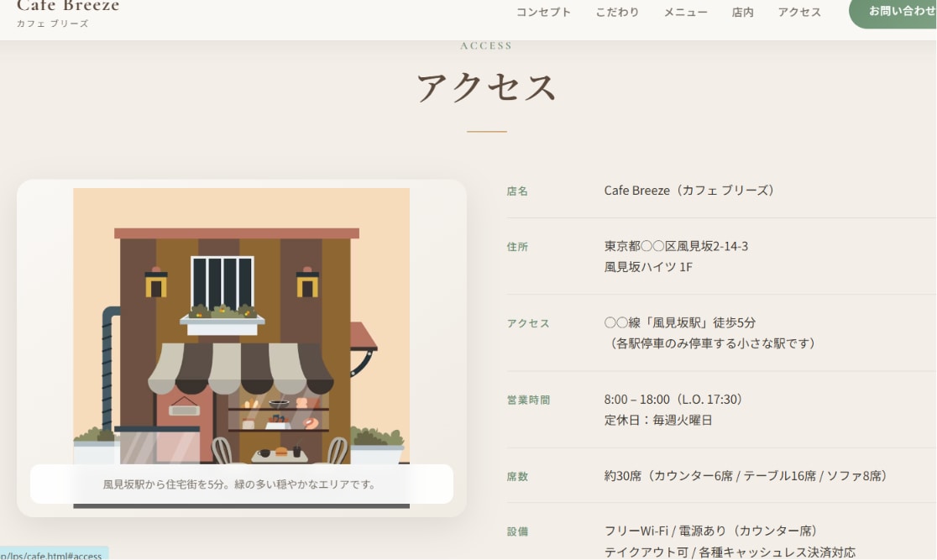Jump to the 店内 section
The width and height of the screenshot is (937, 560).
[x=743, y=12]
